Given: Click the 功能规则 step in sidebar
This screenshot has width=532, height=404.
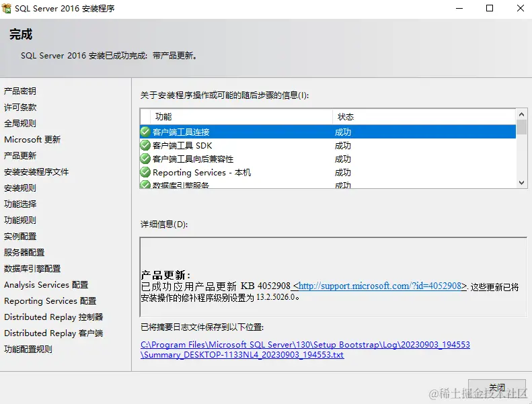Looking at the screenshot, I should click(20, 220).
